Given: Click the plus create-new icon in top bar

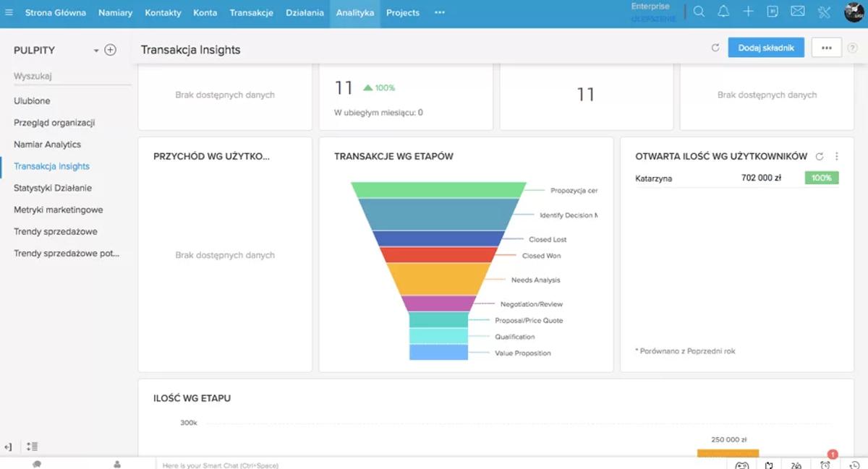Looking at the screenshot, I should (x=748, y=12).
